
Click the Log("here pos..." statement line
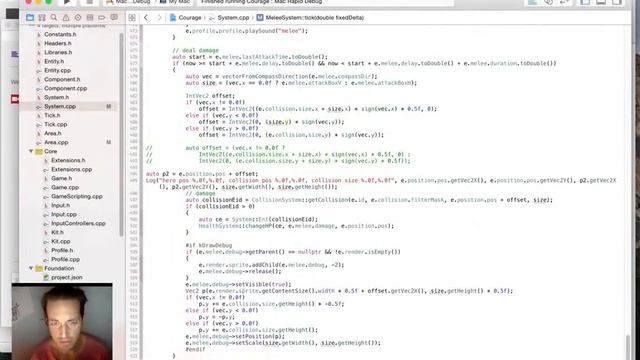tap(381, 183)
